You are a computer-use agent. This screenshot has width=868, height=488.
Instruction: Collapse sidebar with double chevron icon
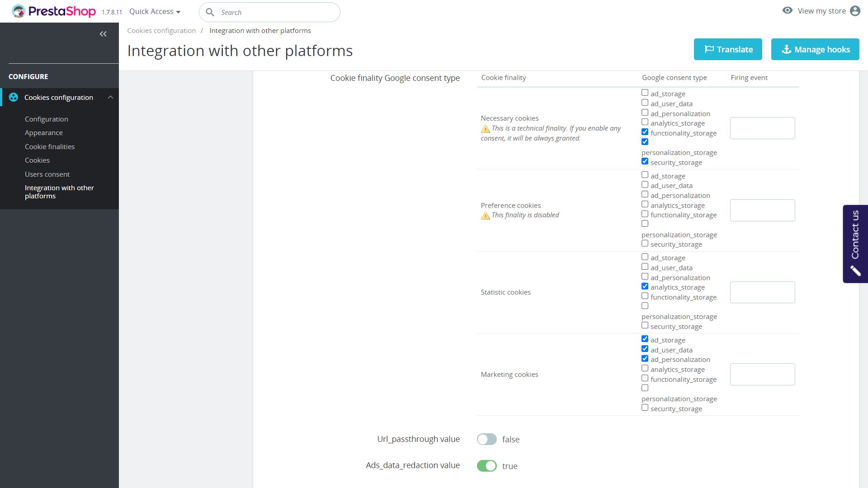click(103, 34)
